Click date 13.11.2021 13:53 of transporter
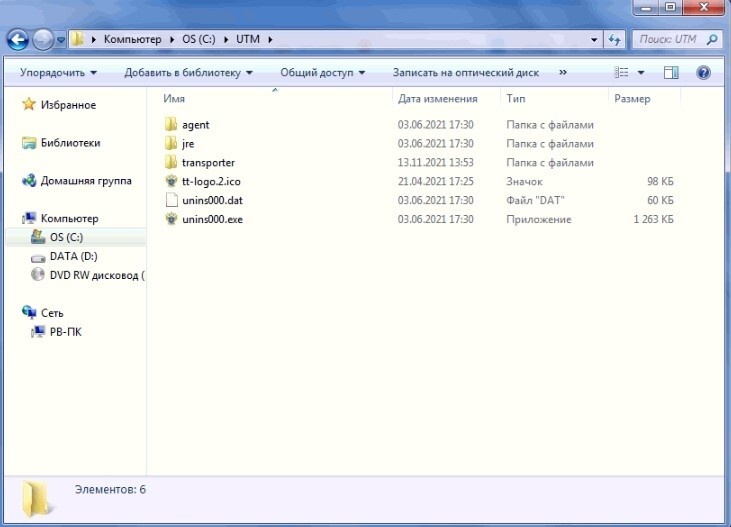This screenshot has height=527, width=731. (435, 162)
